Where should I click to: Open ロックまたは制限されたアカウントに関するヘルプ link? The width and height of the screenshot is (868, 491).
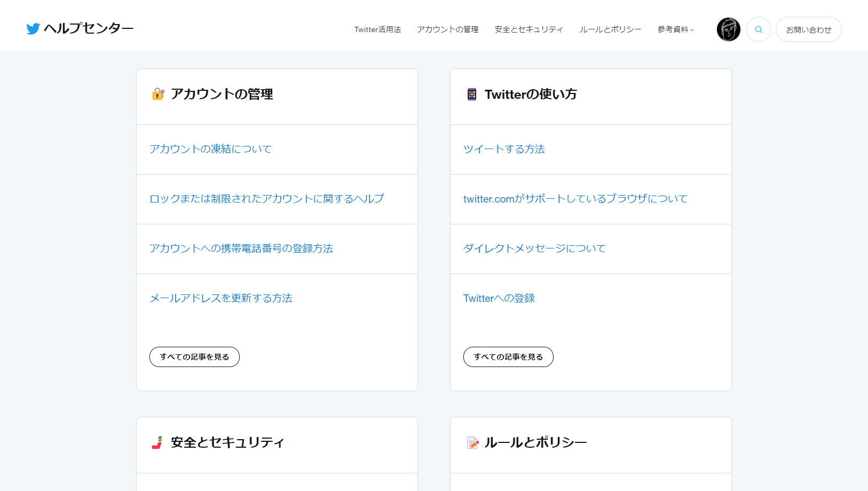pos(267,199)
